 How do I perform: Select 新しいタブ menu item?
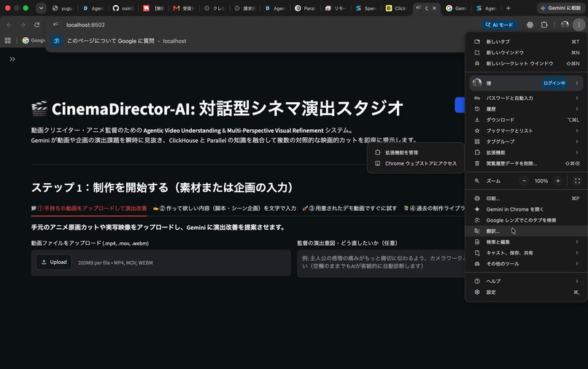pyautogui.click(x=526, y=42)
